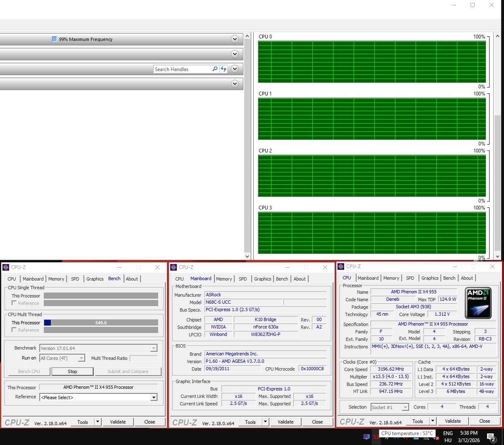Click the refresh arrows icon beside Search Handles
Image resolution: width=504 pixels, height=445 pixels.
tap(223, 69)
